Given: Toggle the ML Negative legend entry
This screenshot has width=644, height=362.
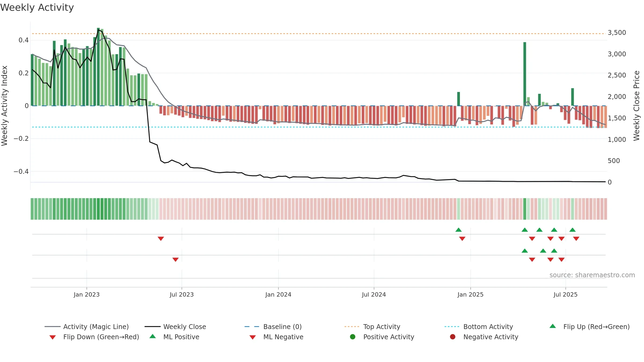Looking at the screenshot, I should [276, 337].
